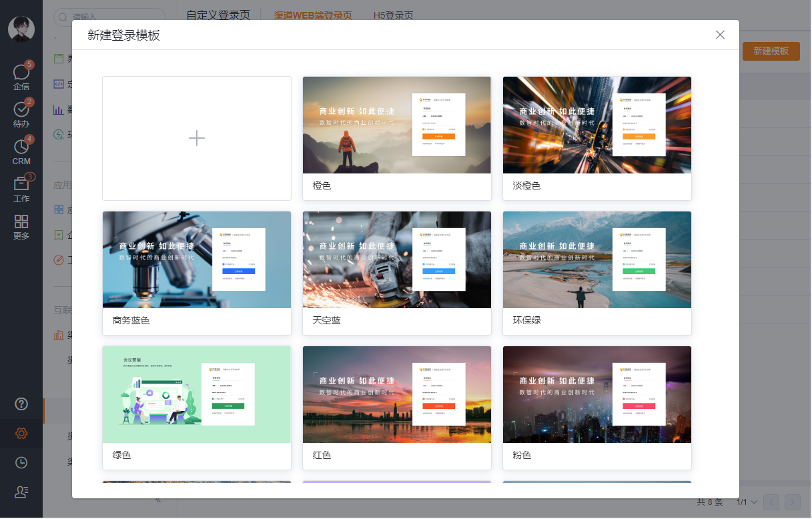Select the 环保绿 template preview
The image size is (812, 519).
pyautogui.click(x=597, y=259)
